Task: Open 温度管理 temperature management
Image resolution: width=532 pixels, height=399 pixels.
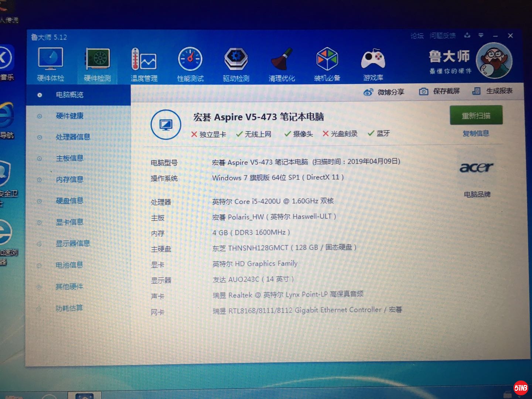Action: [144, 64]
